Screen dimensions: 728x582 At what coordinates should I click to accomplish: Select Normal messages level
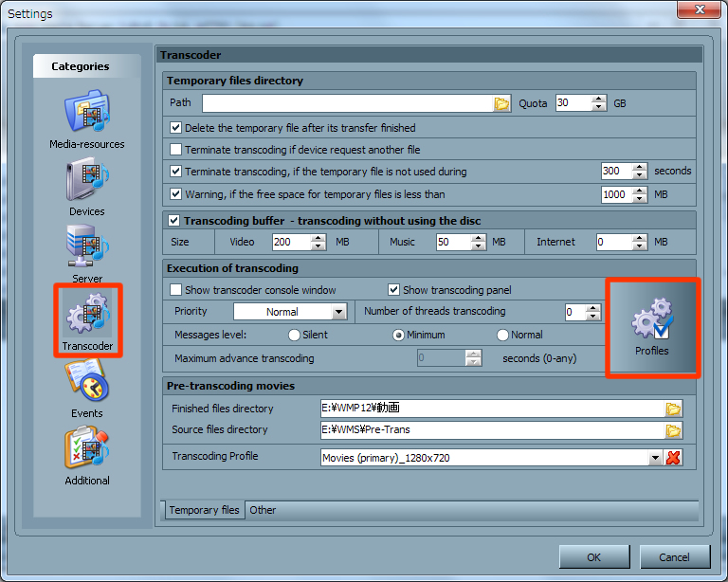click(502, 336)
